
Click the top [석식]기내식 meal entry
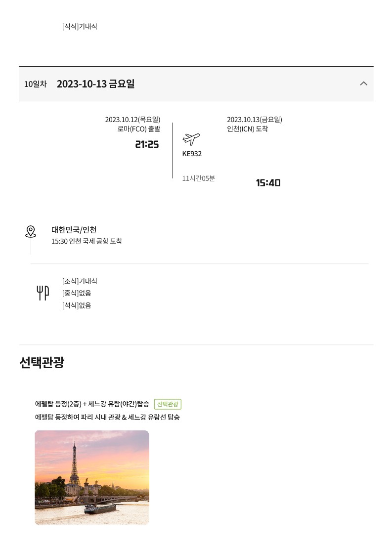[x=80, y=26]
